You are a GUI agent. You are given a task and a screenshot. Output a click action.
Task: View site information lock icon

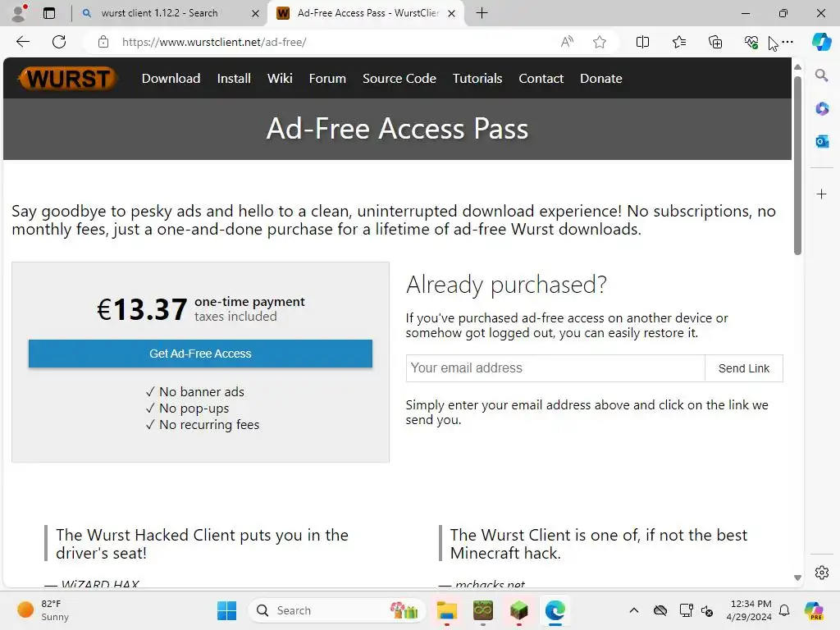pos(103,42)
